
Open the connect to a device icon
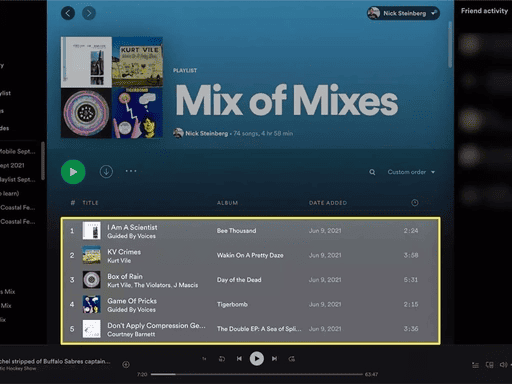(489, 365)
